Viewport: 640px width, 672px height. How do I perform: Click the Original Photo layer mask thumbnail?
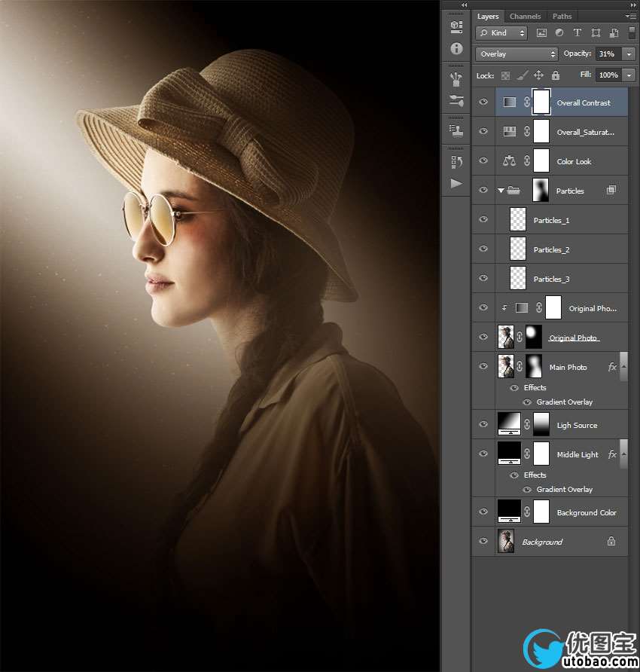tap(533, 337)
